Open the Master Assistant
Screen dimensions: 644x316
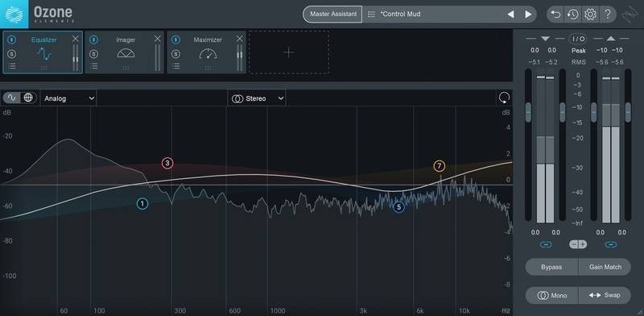pos(333,14)
